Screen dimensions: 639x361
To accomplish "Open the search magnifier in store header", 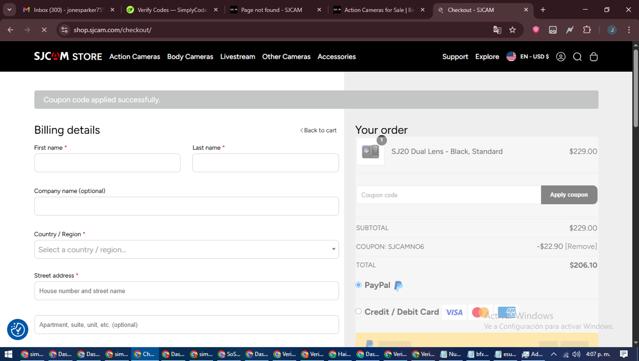I will pos(577,57).
